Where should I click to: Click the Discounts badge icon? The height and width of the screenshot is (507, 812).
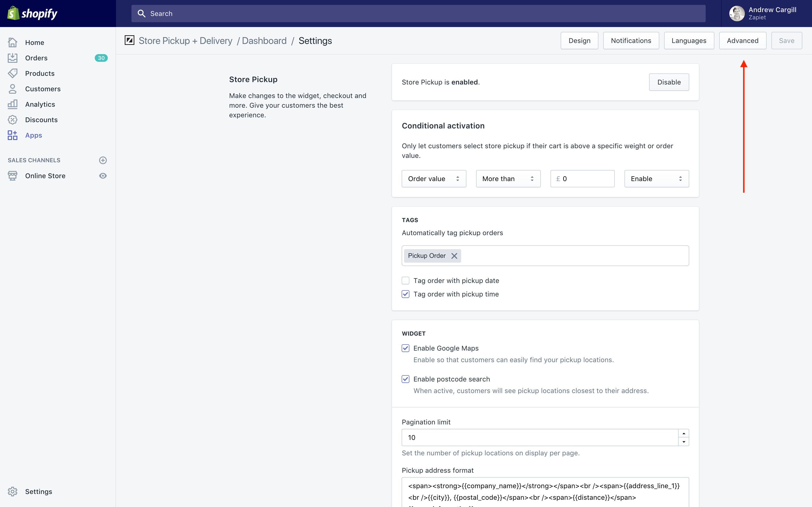[13, 120]
